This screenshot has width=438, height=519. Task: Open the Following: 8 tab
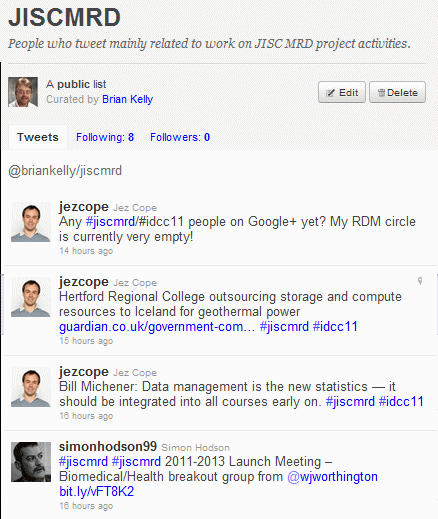pos(105,137)
